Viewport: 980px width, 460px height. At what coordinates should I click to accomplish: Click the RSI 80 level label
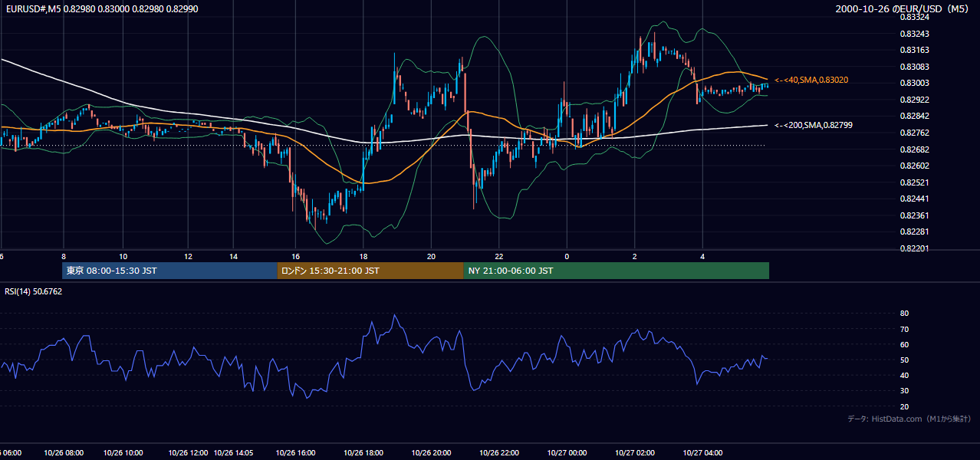904,314
